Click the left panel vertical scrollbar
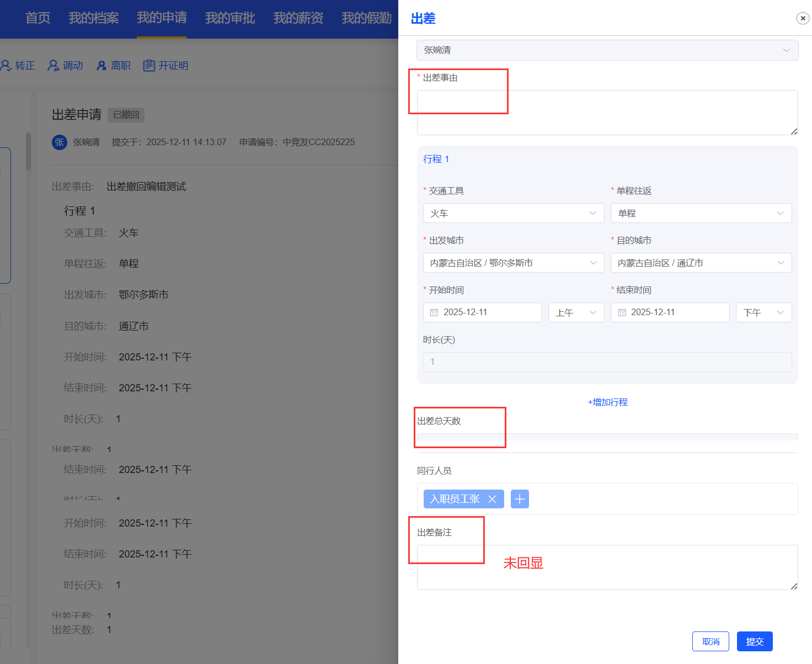812x664 pixels. click(28, 152)
